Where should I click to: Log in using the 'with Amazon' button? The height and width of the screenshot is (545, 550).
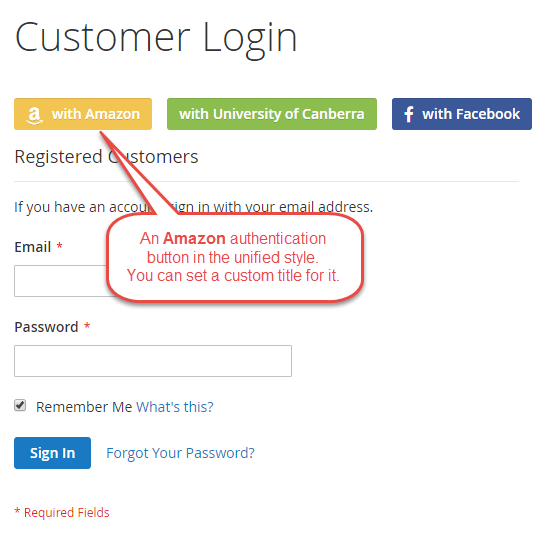83,114
